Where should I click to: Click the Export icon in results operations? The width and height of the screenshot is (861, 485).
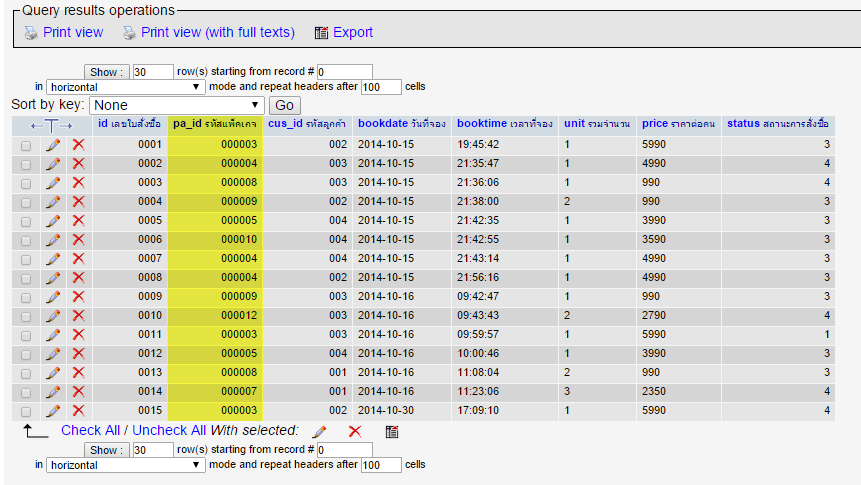[321, 33]
